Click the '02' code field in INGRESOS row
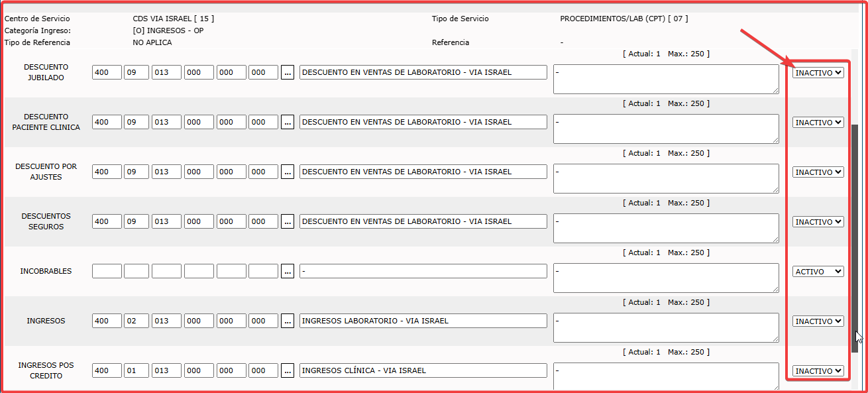Viewport: 868px width, 393px height. [x=136, y=321]
